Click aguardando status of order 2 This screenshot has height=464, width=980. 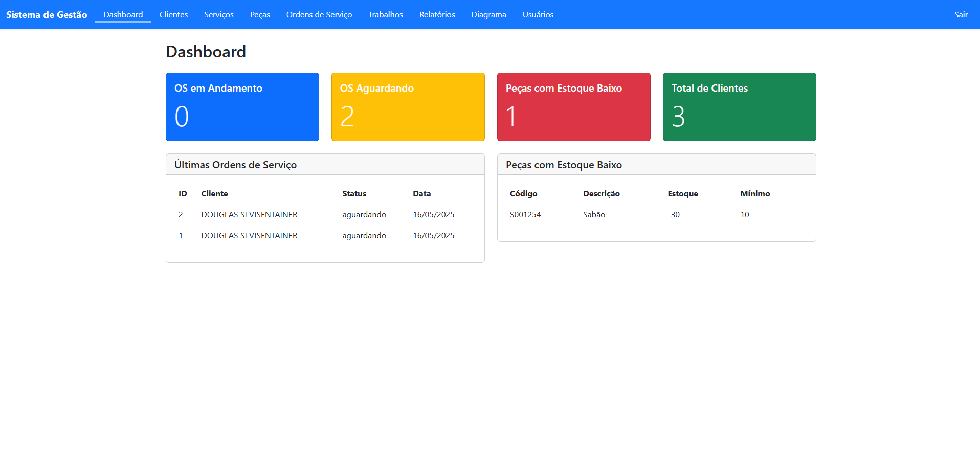[364, 214]
